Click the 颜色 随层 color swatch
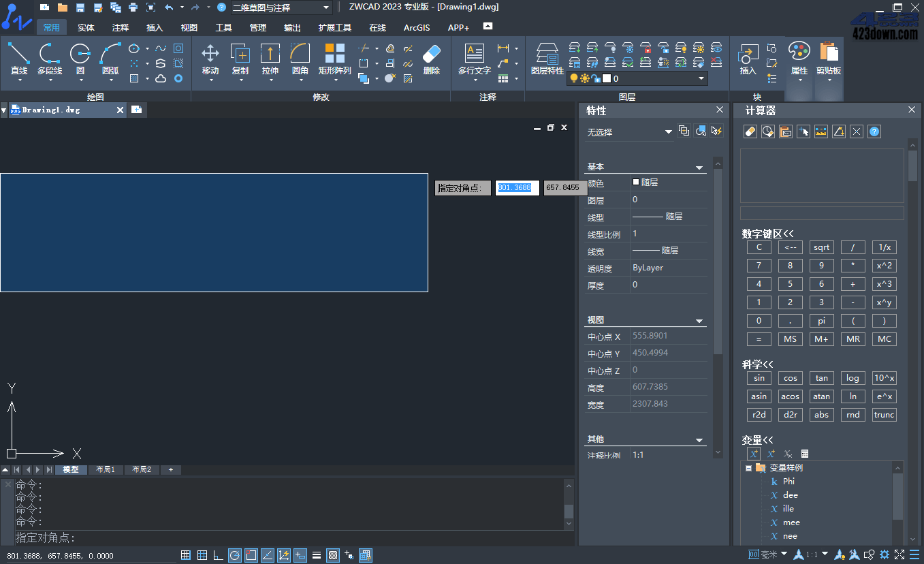This screenshot has width=924, height=564. coord(636,183)
